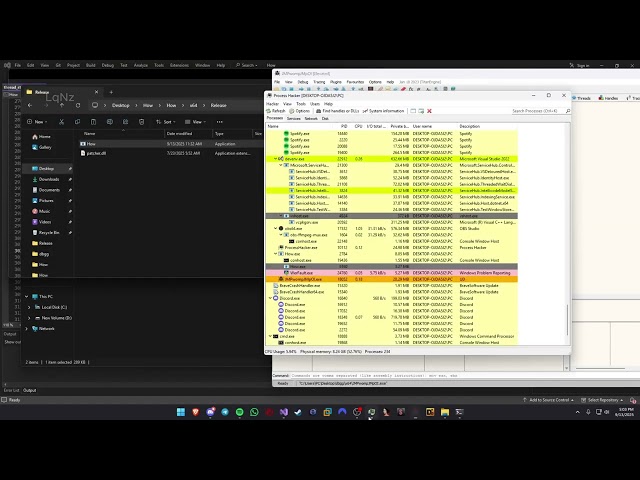Click the Share icon in File Explorer
Viewport: 640px width, 480px height.
(125, 122)
